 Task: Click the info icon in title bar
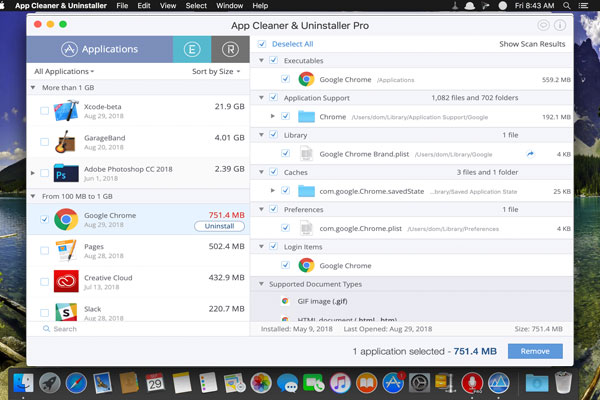[x=559, y=25]
